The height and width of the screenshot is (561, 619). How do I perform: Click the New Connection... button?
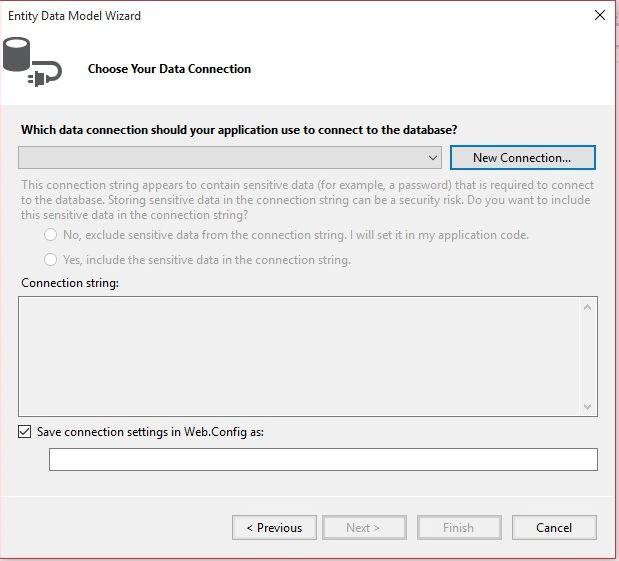(522, 158)
